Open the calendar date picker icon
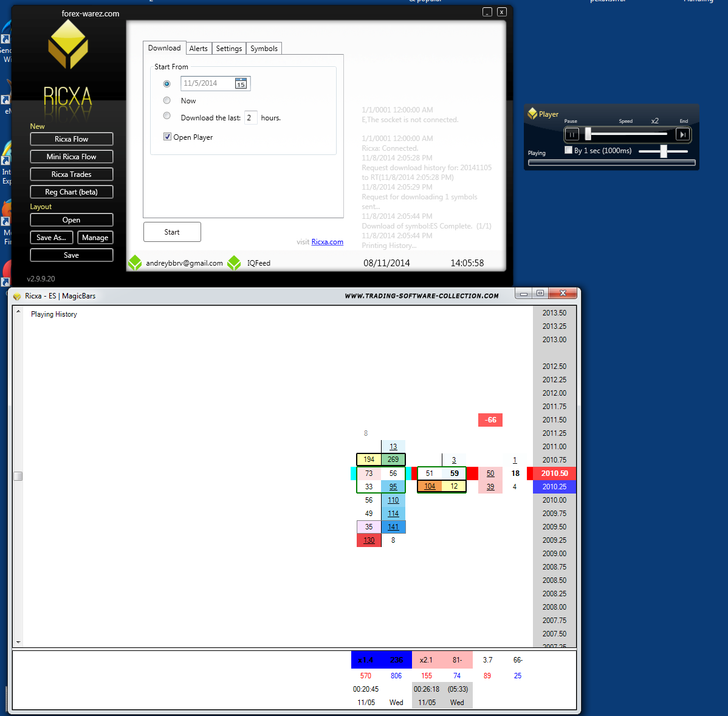Viewport: 728px width, 716px height. coord(241,84)
